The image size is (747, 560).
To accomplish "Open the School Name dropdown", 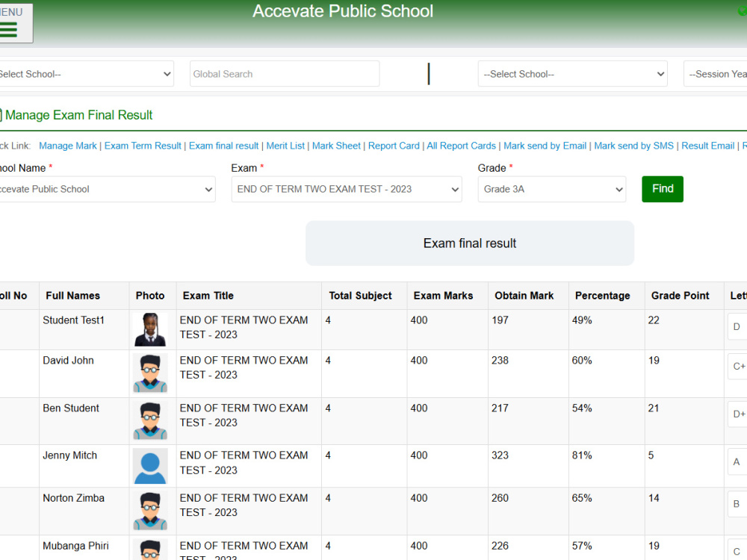I will click(x=107, y=189).
